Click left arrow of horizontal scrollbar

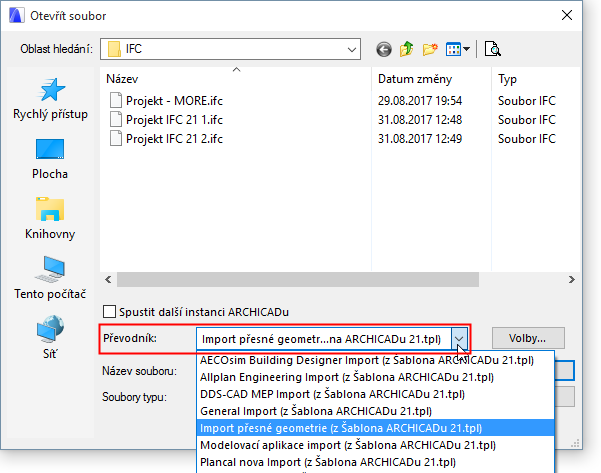pos(108,279)
